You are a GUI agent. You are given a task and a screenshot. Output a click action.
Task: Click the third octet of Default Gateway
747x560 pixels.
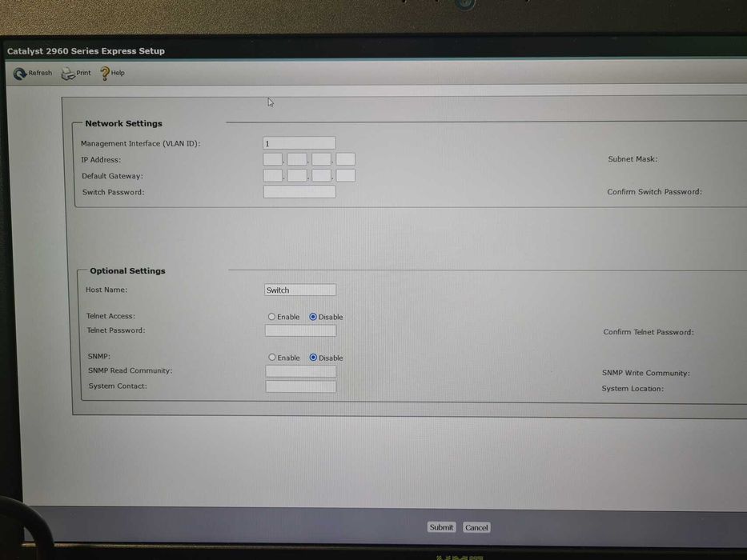(322, 175)
